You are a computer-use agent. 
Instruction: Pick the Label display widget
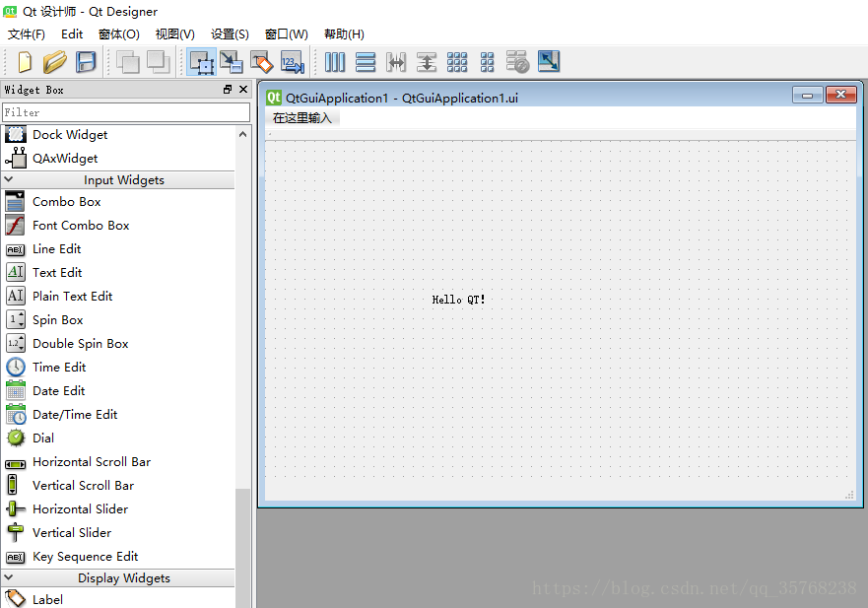point(119,600)
